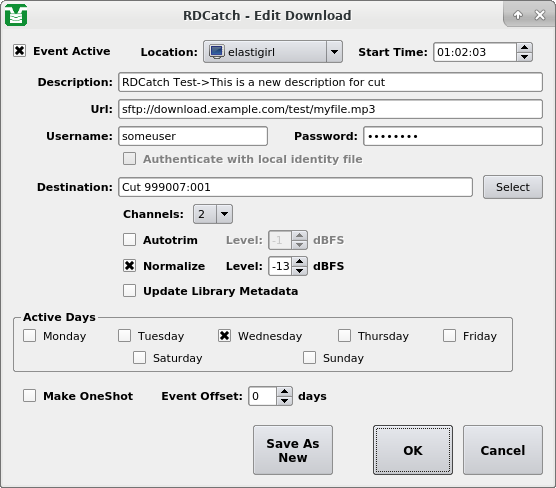The height and width of the screenshot is (488, 556).
Task: Lower Normalize level with down arrow
Action: [300, 271]
